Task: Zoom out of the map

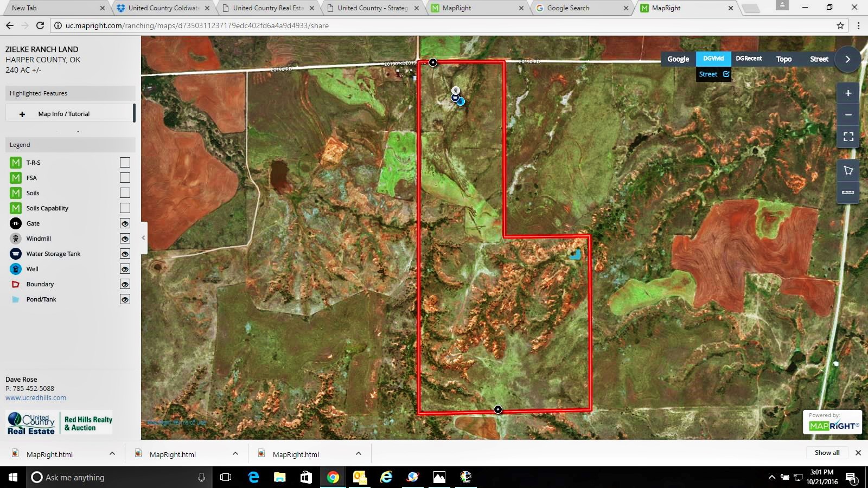Action: point(848,115)
